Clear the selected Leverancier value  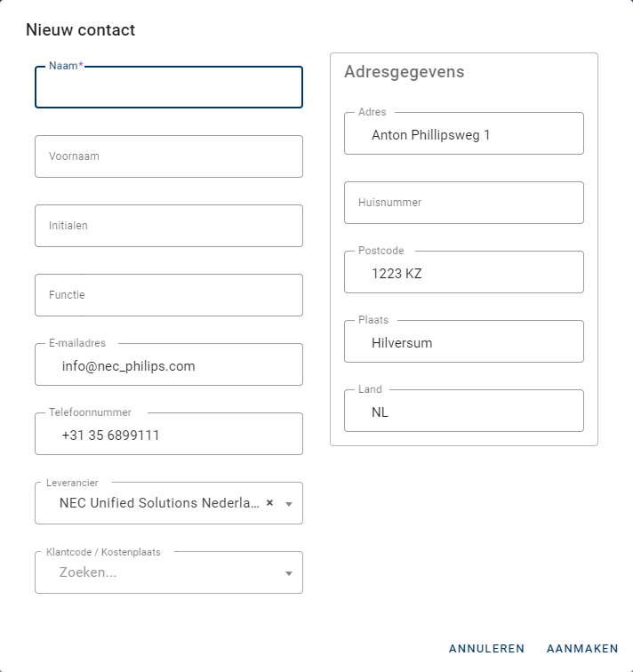tap(269, 503)
